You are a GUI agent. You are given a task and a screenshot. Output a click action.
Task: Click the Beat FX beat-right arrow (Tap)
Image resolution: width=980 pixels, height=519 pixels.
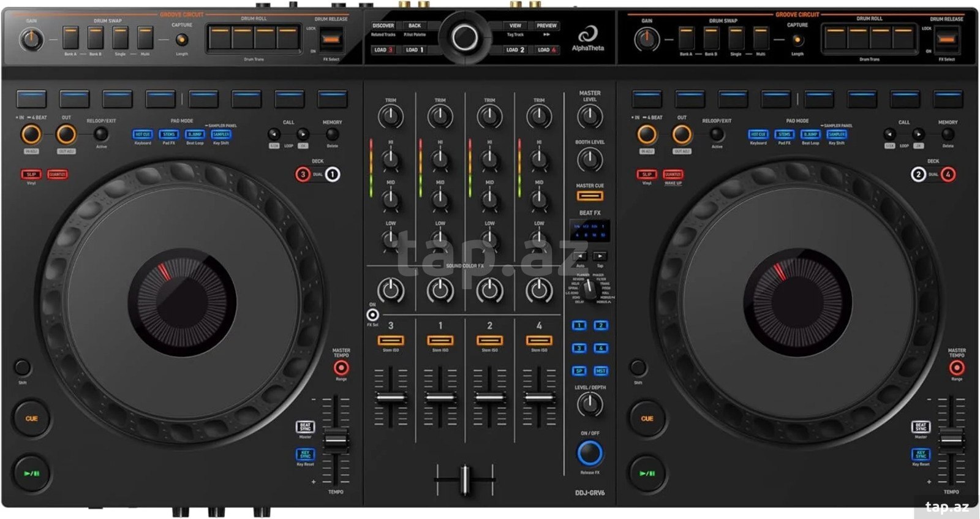[x=600, y=256]
